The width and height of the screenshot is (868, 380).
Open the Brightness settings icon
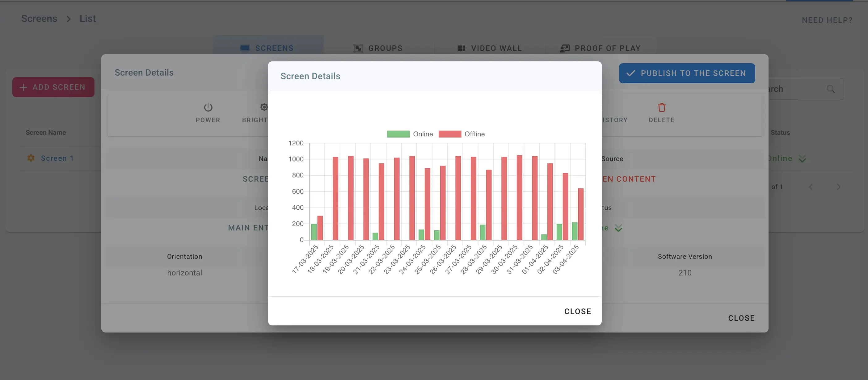coord(264,107)
